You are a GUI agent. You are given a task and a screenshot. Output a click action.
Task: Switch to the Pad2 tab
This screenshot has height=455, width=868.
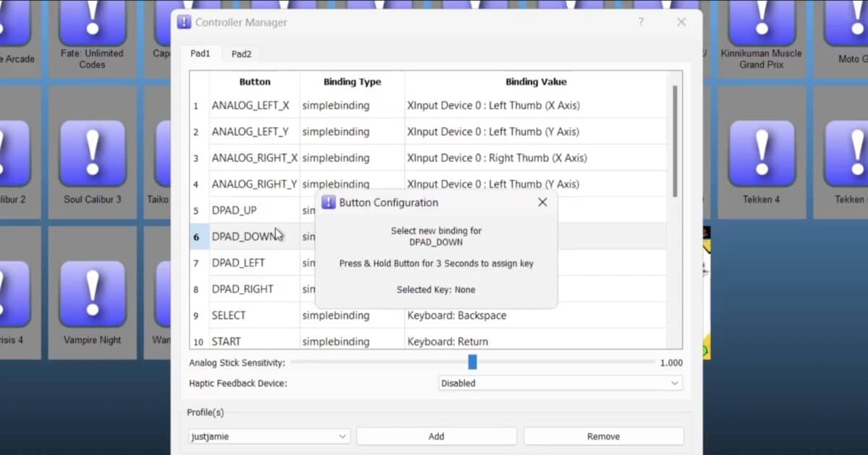click(x=242, y=54)
